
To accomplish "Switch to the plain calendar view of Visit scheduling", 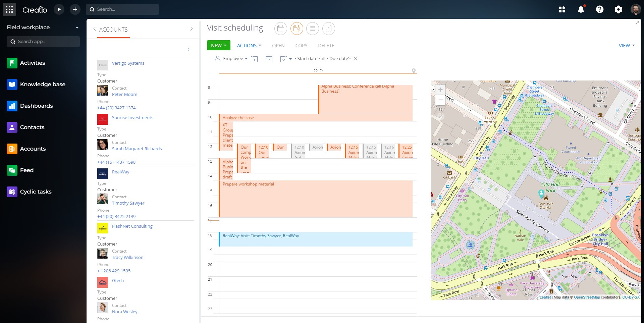I will 281,29.
